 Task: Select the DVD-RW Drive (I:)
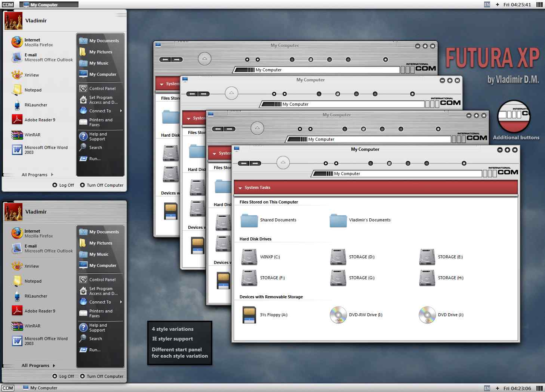356,315
